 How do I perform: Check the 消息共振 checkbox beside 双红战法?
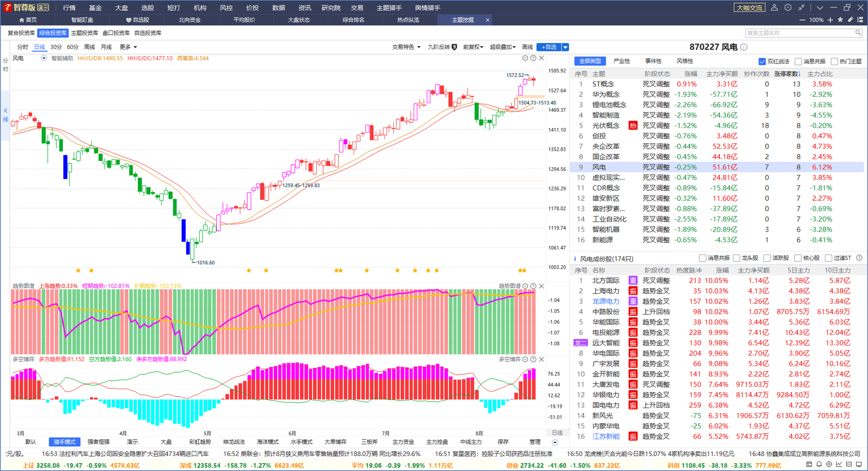click(x=798, y=61)
